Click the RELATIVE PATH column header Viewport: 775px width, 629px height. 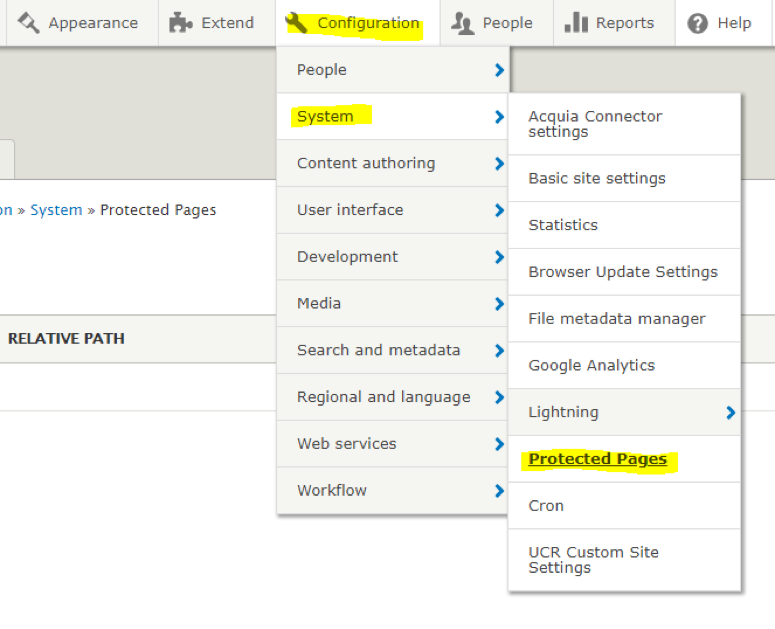tap(66, 338)
